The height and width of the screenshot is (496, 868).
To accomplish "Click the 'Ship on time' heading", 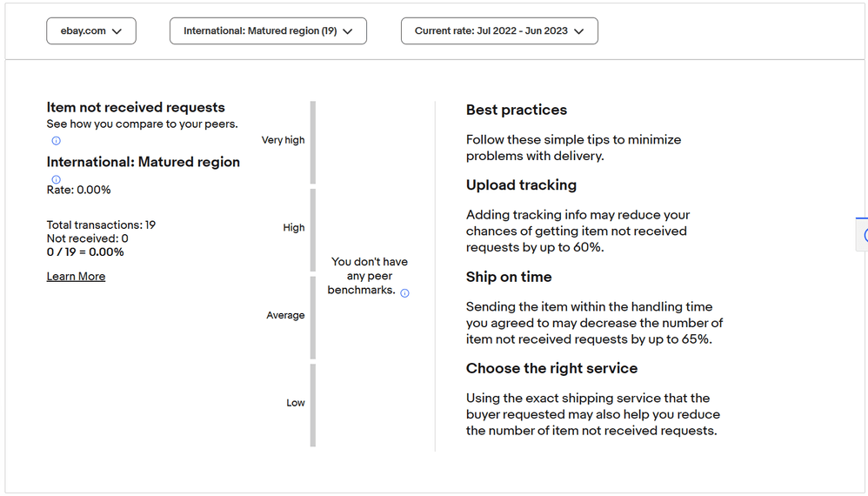I will click(509, 277).
